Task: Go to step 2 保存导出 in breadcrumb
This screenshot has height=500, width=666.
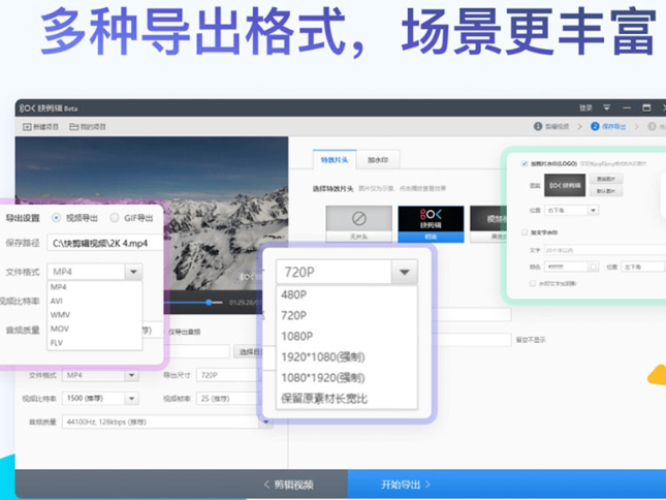Action: pos(608,126)
